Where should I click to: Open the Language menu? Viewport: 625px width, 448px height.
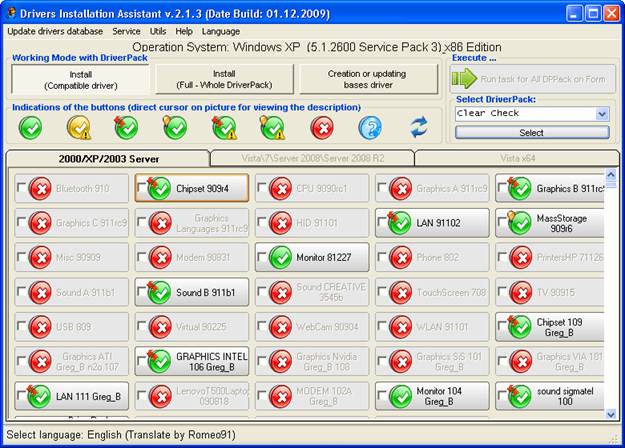(220, 31)
